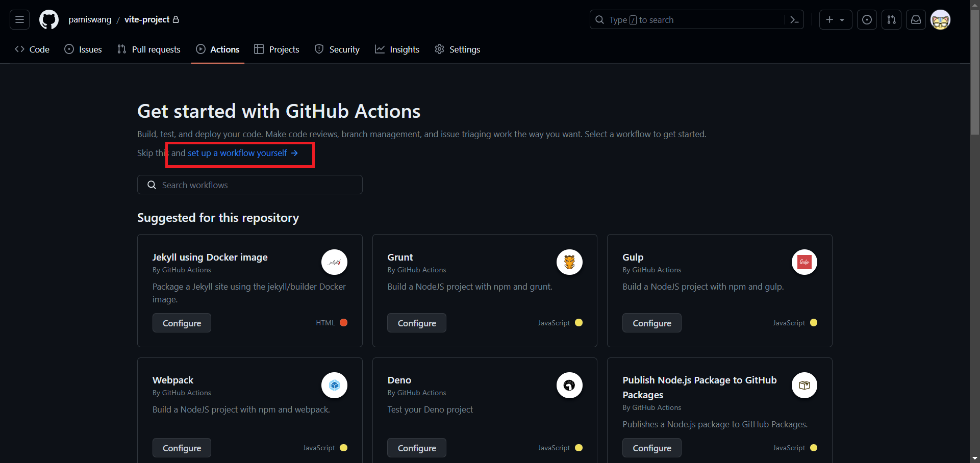The width and height of the screenshot is (980, 463).
Task: Click the Publish Node.js Package to GitHub Packages title
Action: 699,388
